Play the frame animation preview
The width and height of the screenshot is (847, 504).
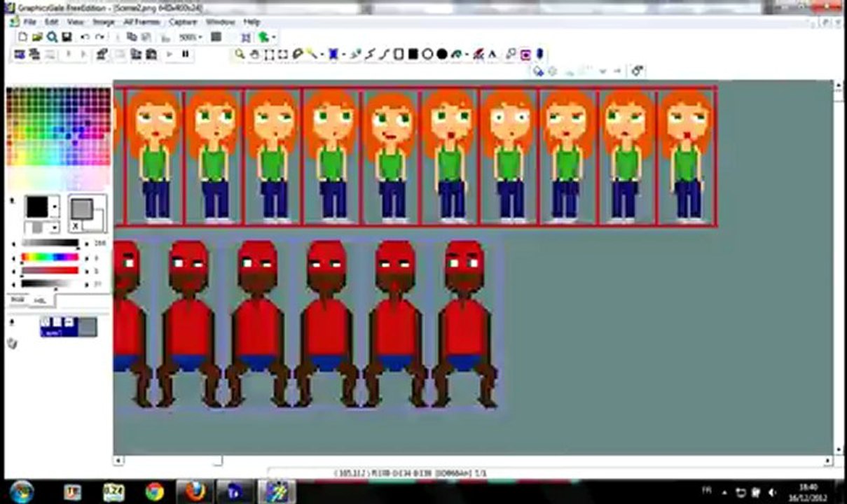pyautogui.click(x=170, y=54)
